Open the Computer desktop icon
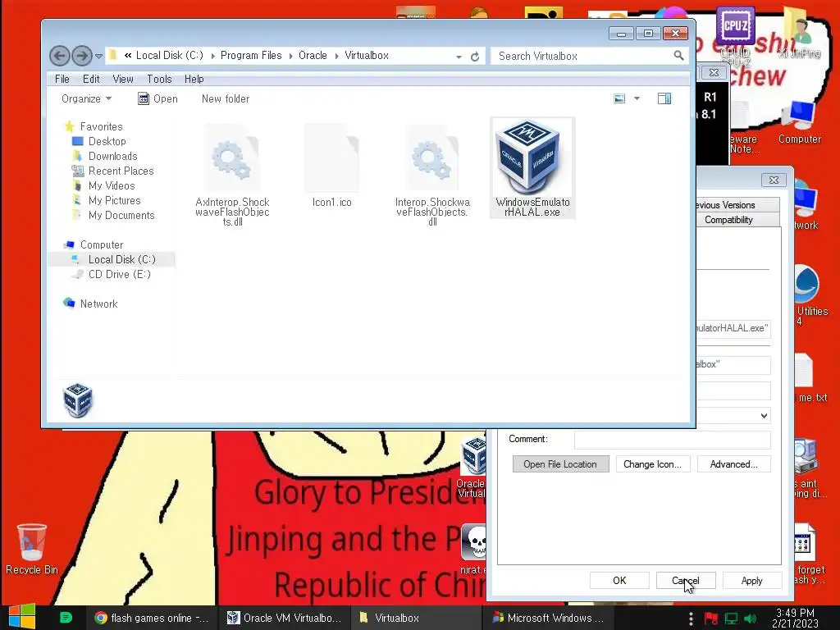Image resolution: width=840 pixels, height=630 pixels. 799,122
